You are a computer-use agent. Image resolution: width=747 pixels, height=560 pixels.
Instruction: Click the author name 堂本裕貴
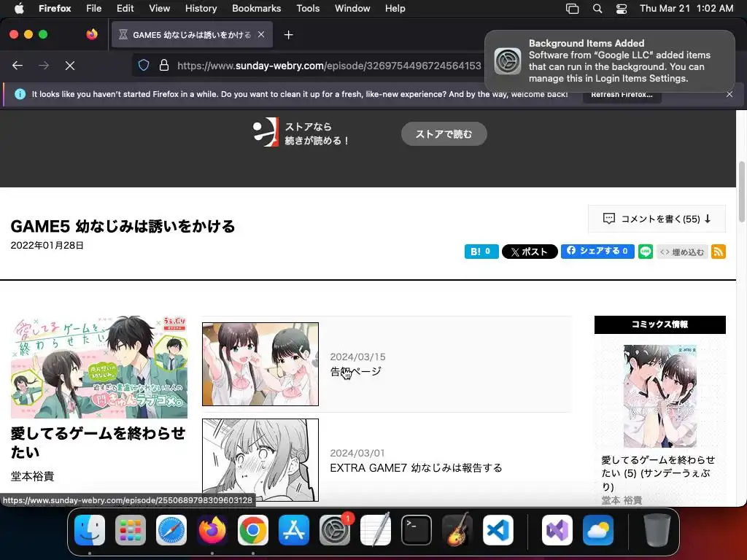coord(32,476)
